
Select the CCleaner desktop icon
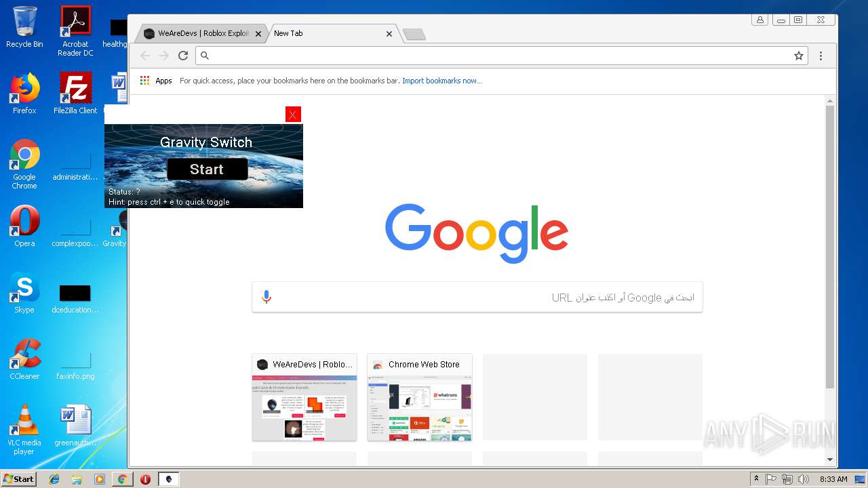(24, 359)
